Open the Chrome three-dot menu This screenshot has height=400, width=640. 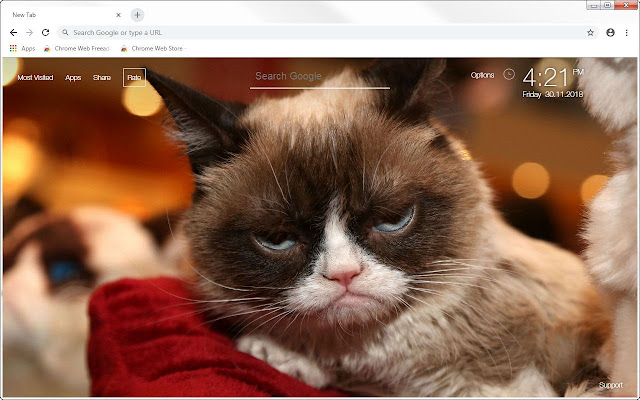pos(627,33)
